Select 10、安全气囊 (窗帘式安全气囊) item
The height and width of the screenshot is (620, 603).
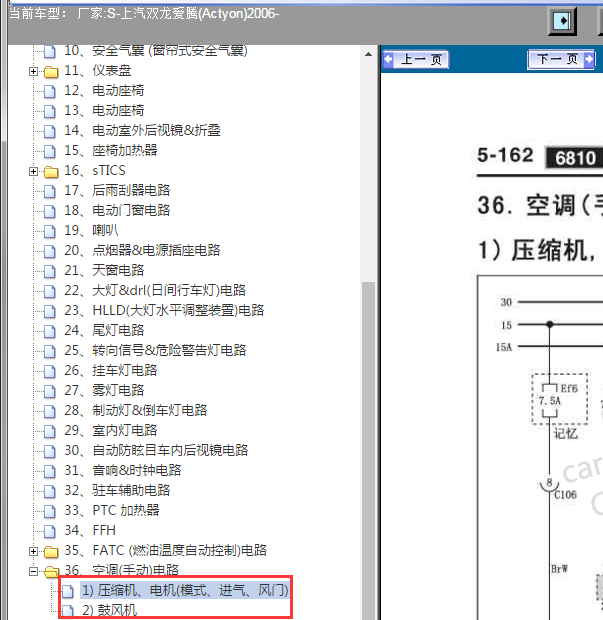[x=156, y=51]
